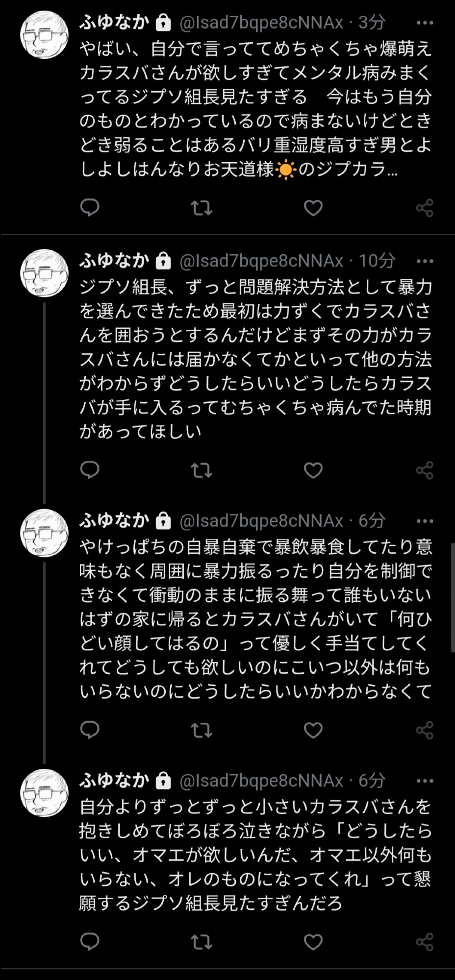
Task: Tap the avatar on the last tweet
Action: click(44, 793)
